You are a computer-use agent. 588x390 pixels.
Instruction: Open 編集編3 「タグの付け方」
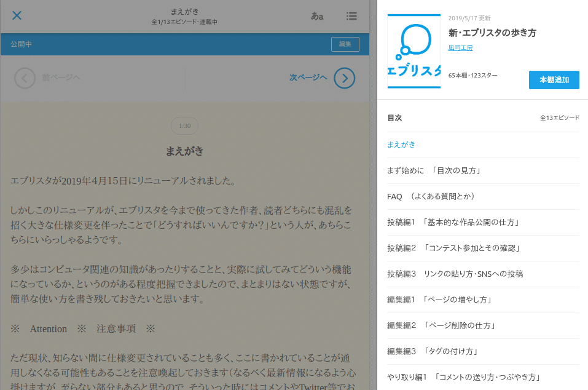483,352
